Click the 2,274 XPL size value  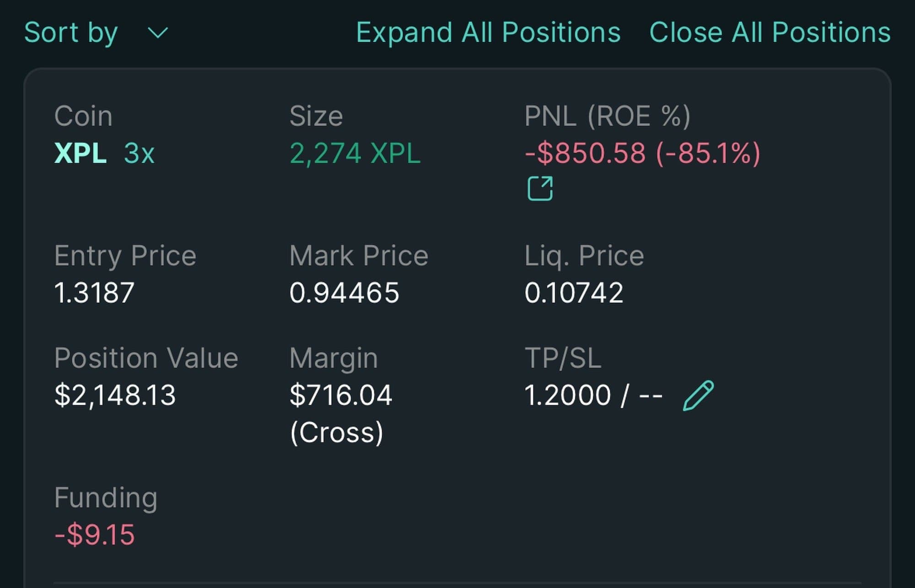[355, 153]
